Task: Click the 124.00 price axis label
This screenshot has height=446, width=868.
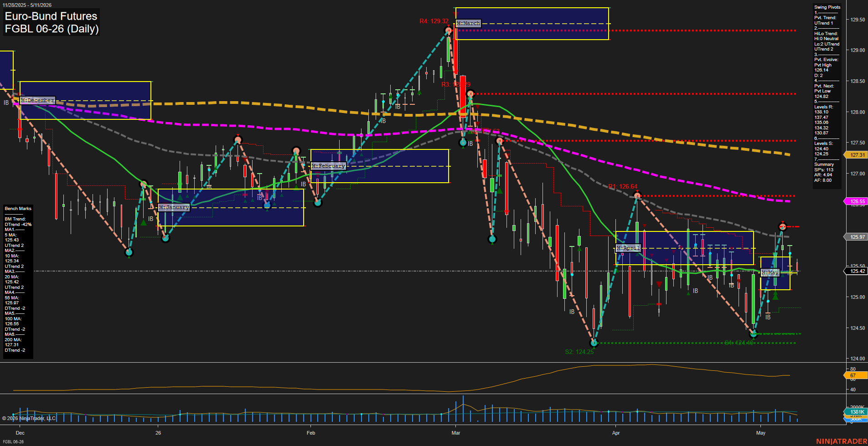Action: pos(858,359)
